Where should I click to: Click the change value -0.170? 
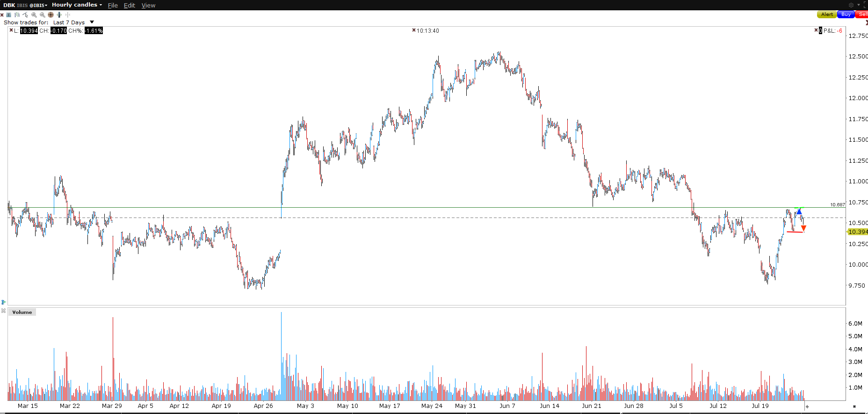coord(59,30)
